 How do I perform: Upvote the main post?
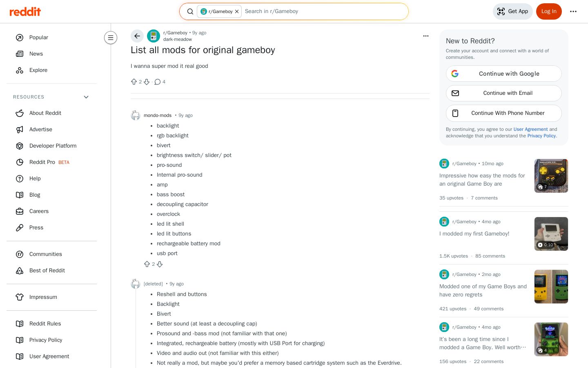[x=134, y=82]
